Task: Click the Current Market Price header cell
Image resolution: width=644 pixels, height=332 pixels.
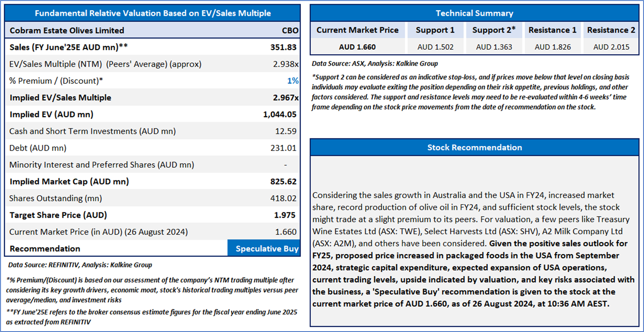Action: (x=357, y=30)
